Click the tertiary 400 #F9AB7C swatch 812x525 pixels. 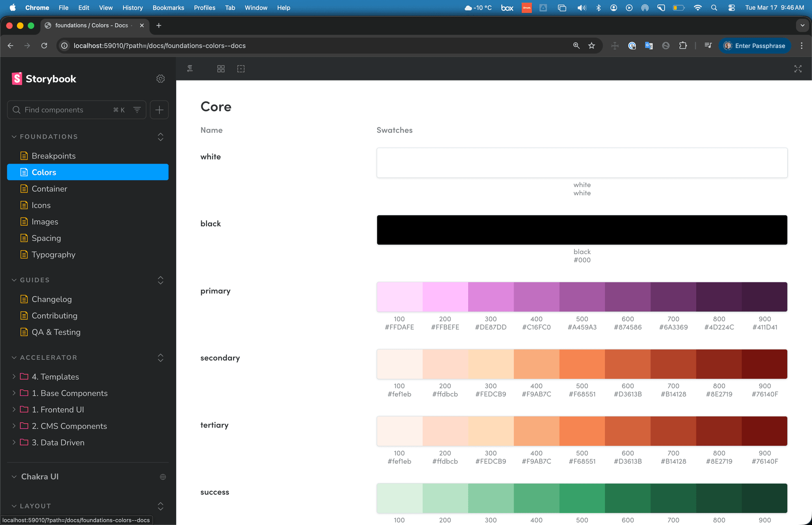pyautogui.click(x=536, y=431)
